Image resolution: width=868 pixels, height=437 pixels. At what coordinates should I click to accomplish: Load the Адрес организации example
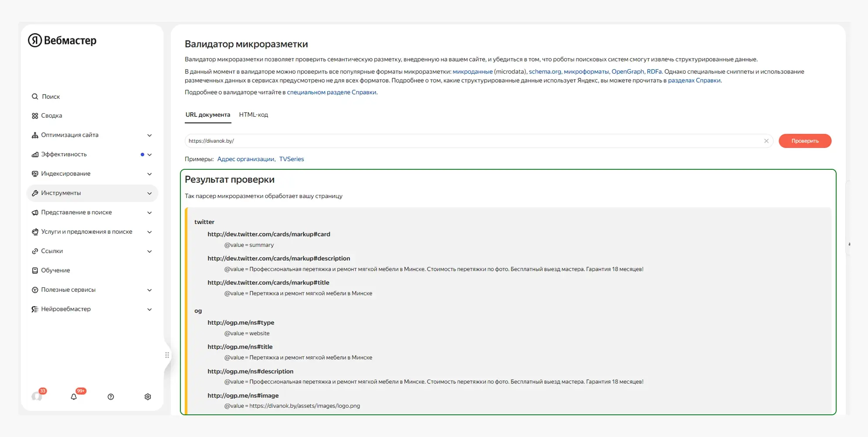pyautogui.click(x=246, y=159)
